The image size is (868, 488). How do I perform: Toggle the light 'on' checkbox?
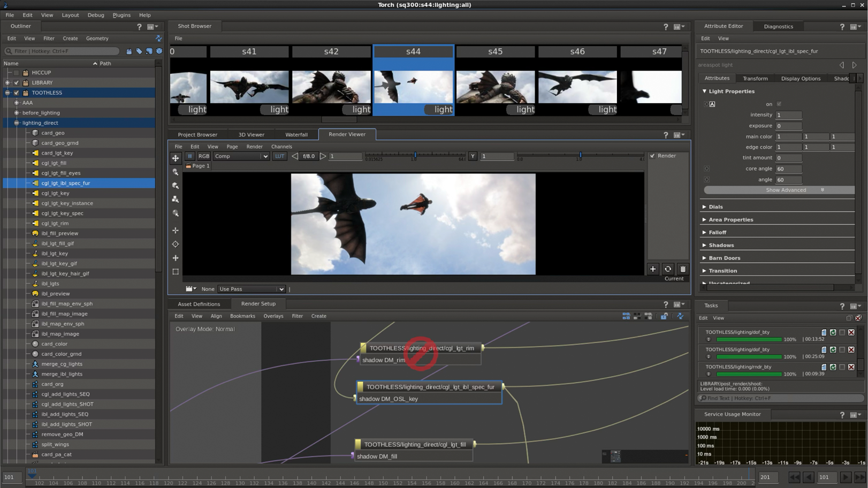[x=779, y=104]
